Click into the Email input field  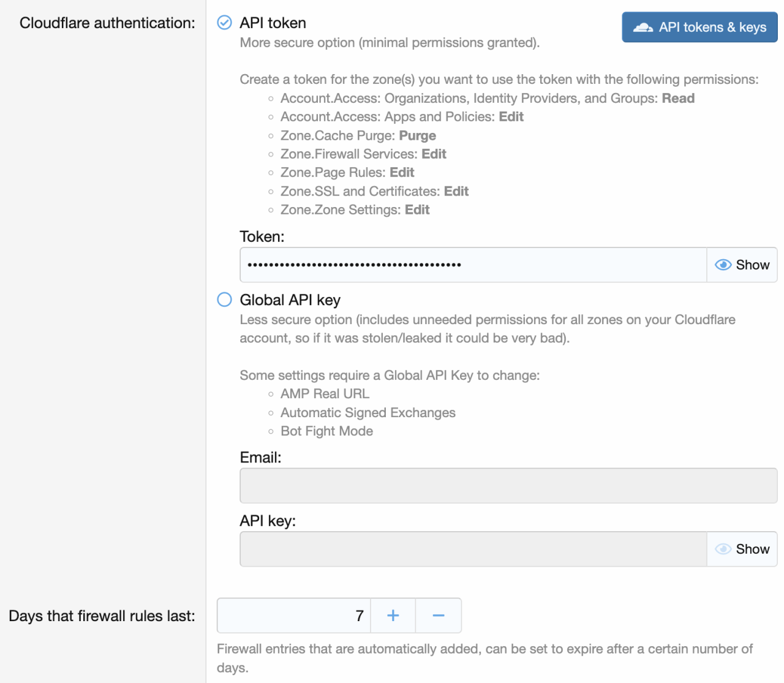coord(508,486)
